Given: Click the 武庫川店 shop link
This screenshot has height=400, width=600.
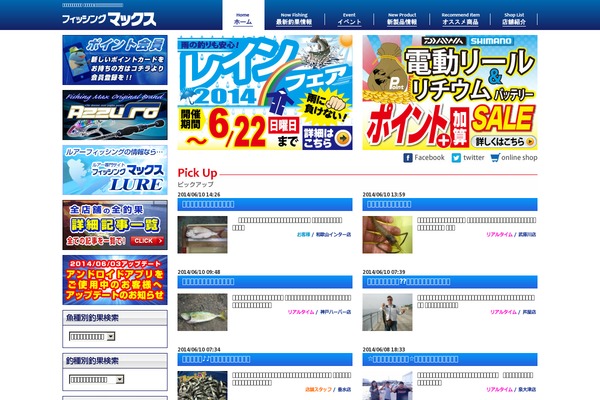Looking at the screenshot, I should 527,235.
